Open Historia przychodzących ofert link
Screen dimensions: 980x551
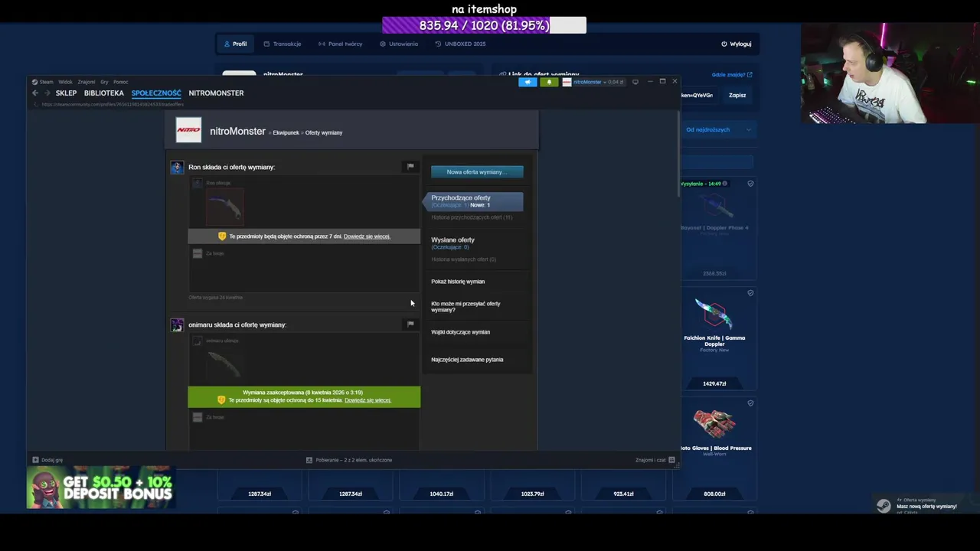pyautogui.click(x=472, y=217)
